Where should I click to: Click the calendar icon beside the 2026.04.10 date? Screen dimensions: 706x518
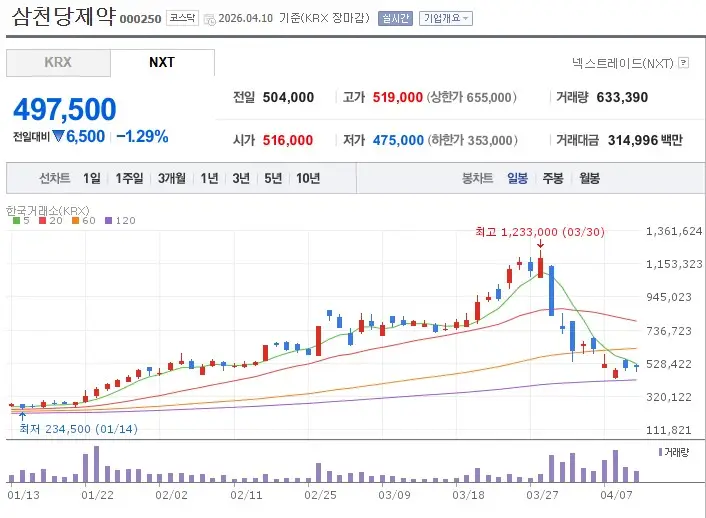tap(209, 19)
